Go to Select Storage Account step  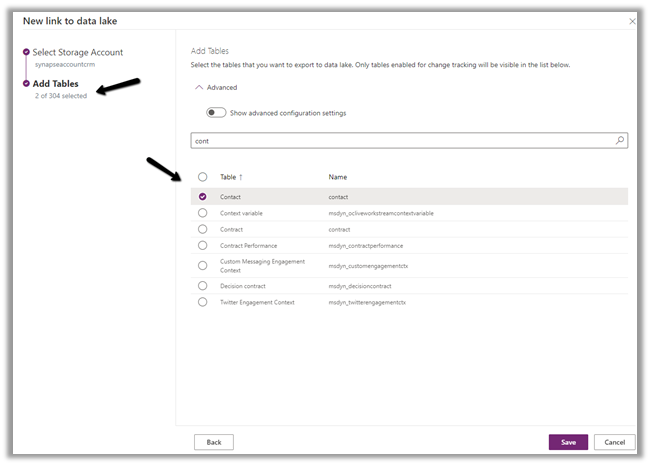click(79, 51)
